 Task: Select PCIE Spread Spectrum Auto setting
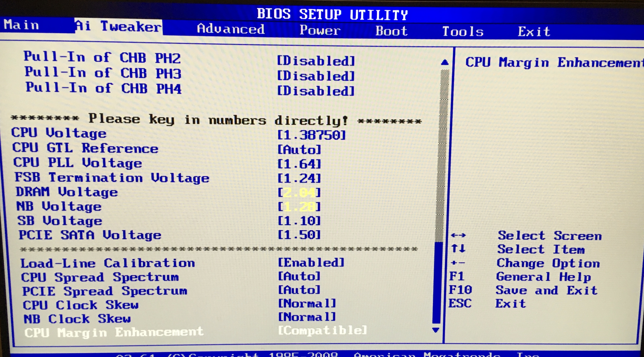click(299, 290)
